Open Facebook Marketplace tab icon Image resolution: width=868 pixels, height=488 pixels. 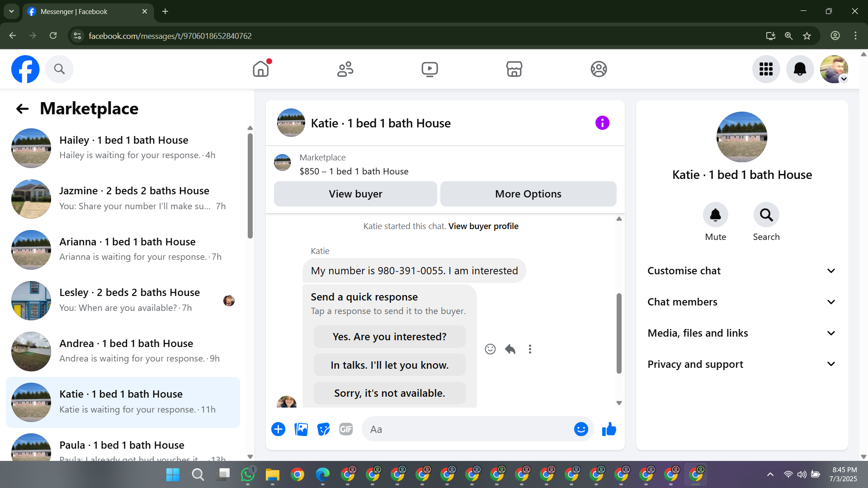(x=514, y=69)
